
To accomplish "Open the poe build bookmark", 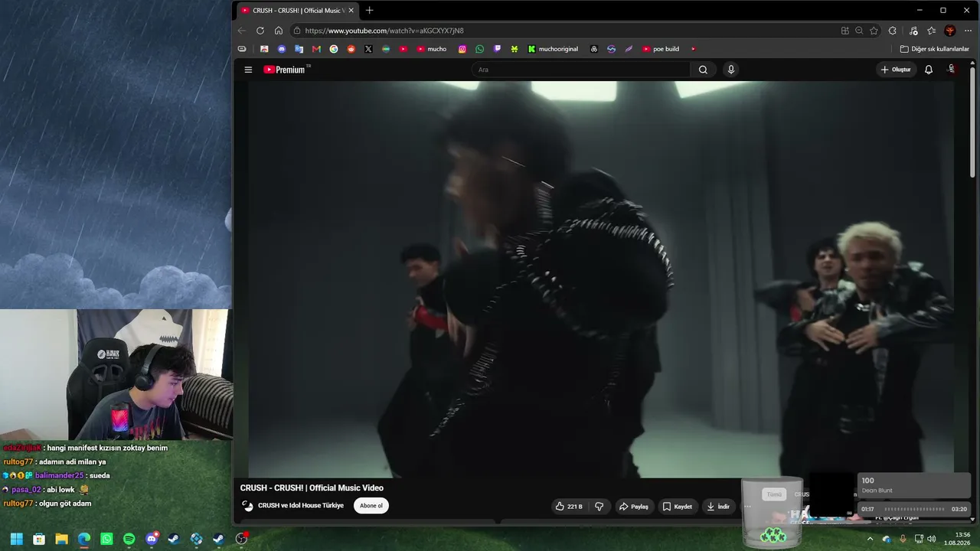I will point(661,49).
